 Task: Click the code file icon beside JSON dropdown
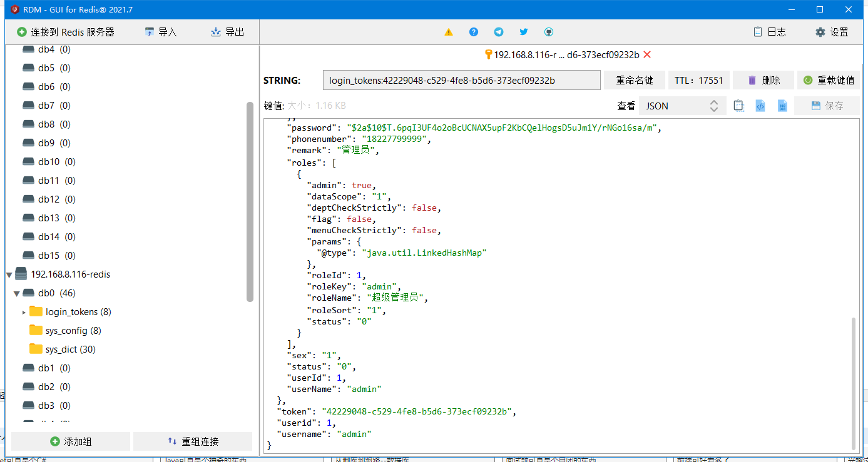[760, 106]
